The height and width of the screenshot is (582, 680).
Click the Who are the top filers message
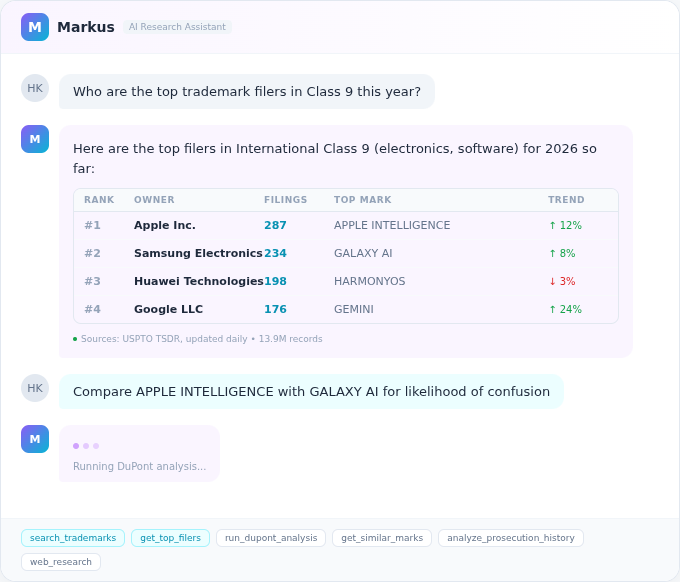click(x=247, y=92)
